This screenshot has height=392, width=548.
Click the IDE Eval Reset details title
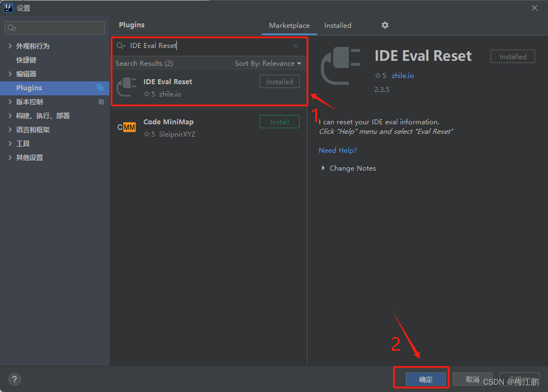coord(423,56)
